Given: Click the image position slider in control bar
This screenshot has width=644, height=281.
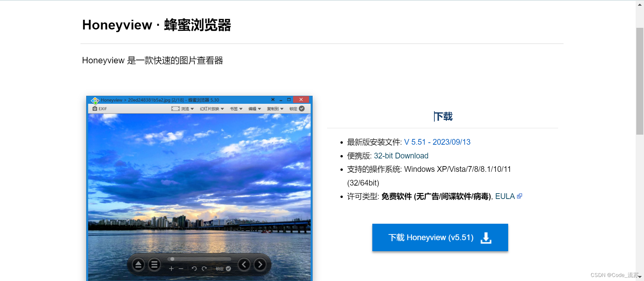Looking at the screenshot, I should pyautogui.click(x=199, y=259).
